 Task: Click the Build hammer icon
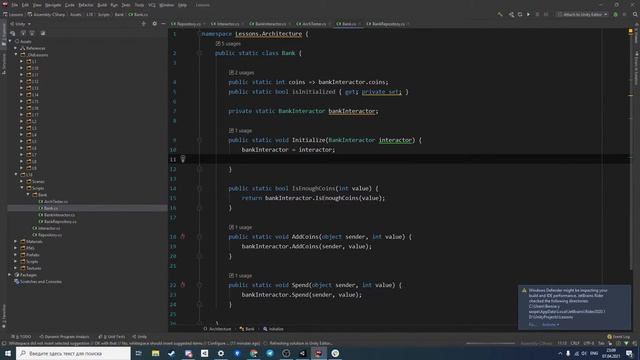tap(500, 14)
